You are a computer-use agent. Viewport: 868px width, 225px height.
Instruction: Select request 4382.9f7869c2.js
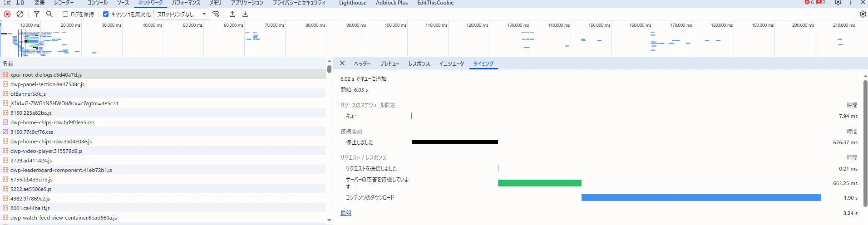tap(163, 198)
